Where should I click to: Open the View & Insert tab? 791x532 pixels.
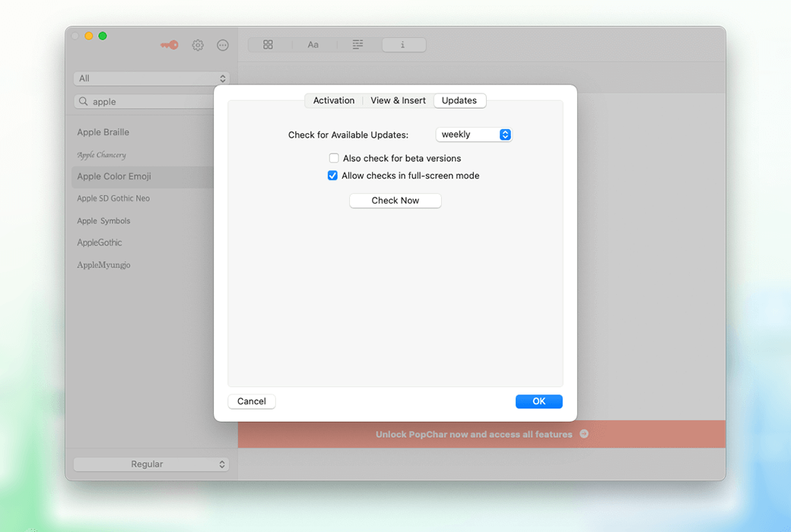(398, 100)
